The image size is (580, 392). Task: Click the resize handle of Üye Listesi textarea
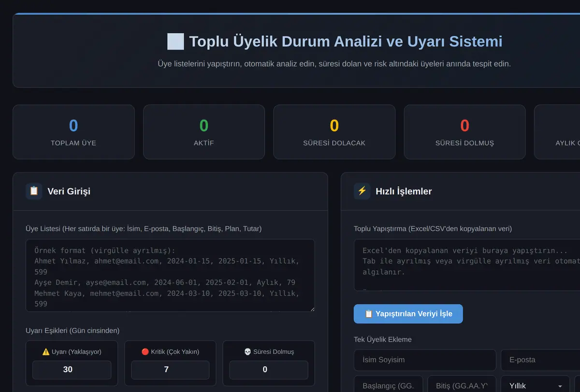312,309
